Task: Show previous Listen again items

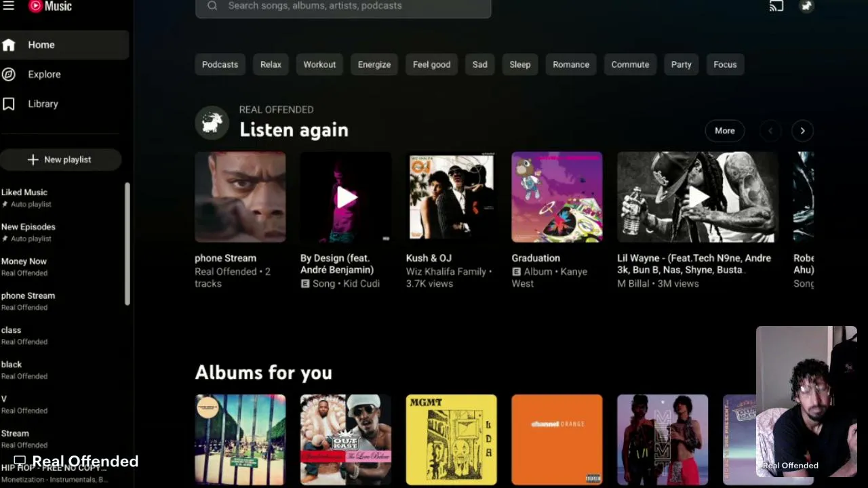Action: point(770,131)
